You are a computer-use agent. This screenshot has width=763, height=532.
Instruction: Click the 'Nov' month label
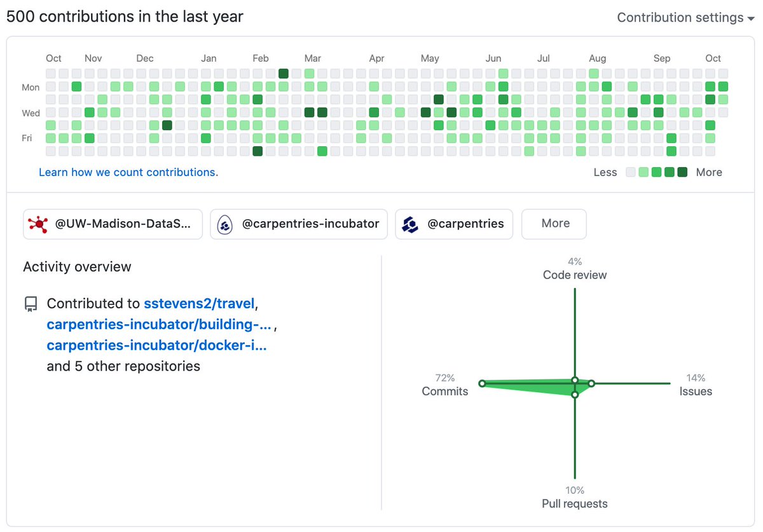click(x=93, y=58)
